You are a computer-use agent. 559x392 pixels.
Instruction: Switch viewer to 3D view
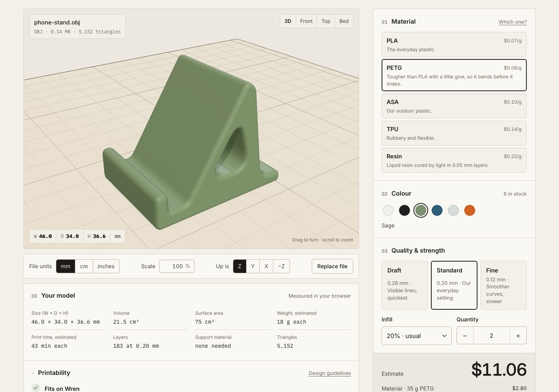pos(288,21)
